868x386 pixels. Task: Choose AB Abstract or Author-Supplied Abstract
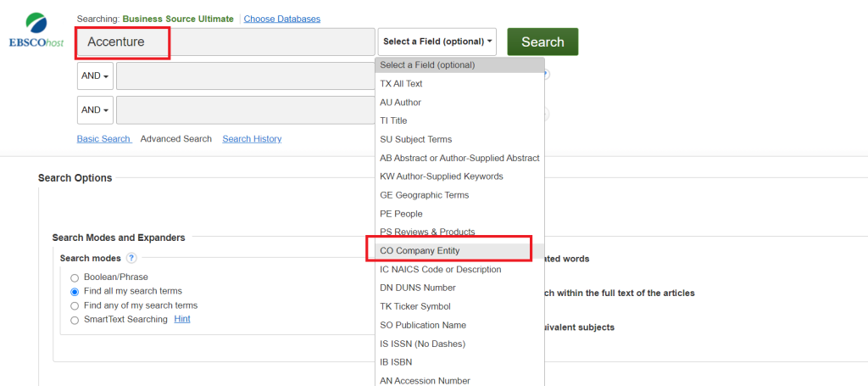click(459, 158)
